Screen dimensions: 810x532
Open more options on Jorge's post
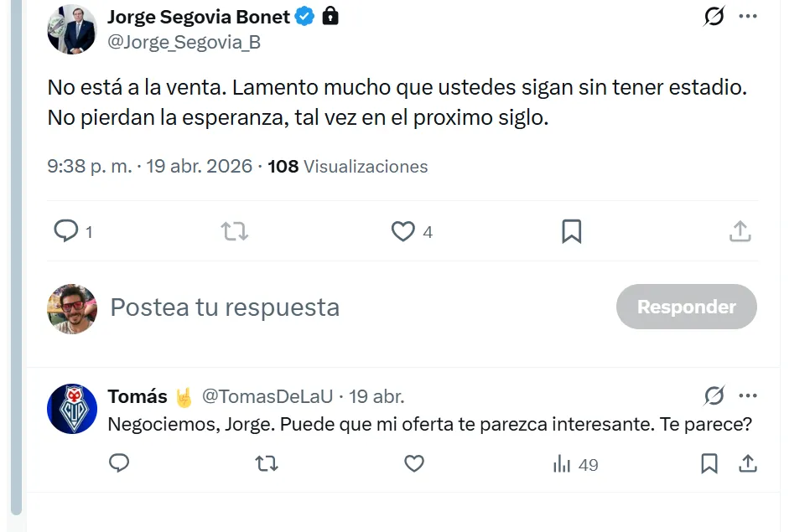coord(749,16)
